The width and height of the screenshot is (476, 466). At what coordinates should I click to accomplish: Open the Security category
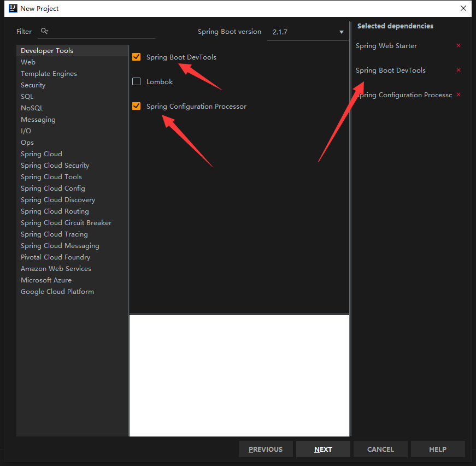pos(72,85)
